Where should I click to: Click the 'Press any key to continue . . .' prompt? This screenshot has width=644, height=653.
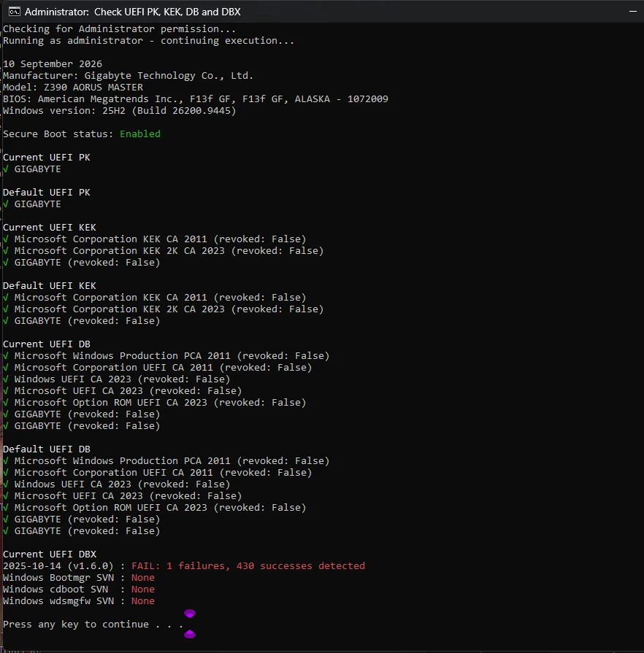[93, 624]
